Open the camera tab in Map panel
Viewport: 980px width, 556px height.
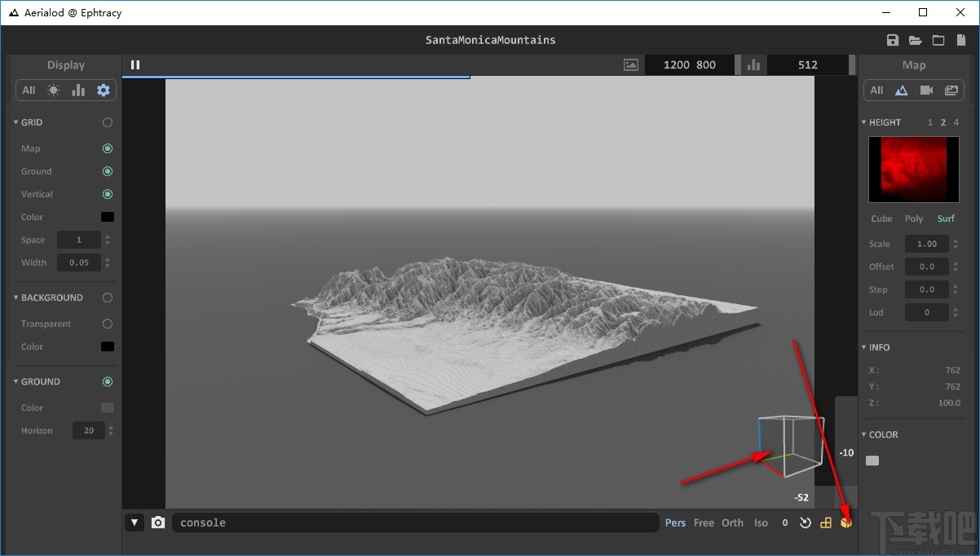tap(925, 90)
